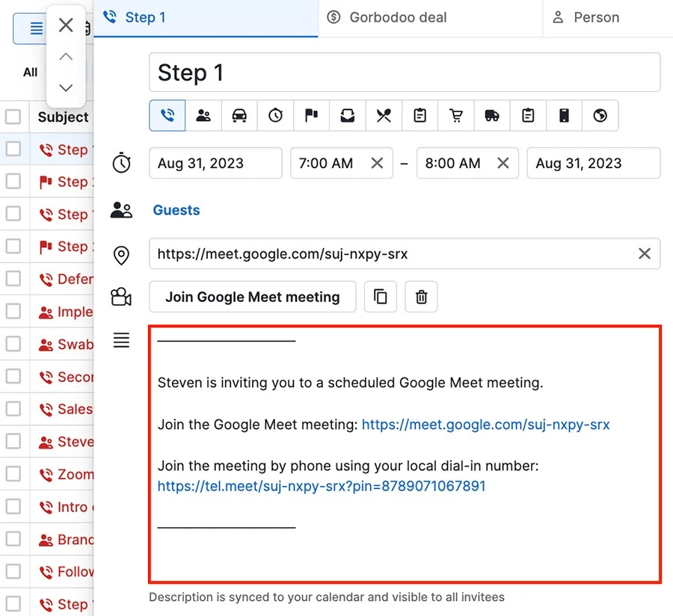Choose the mobile phone activity type
This screenshot has width=673, height=616.
tap(565, 115)
